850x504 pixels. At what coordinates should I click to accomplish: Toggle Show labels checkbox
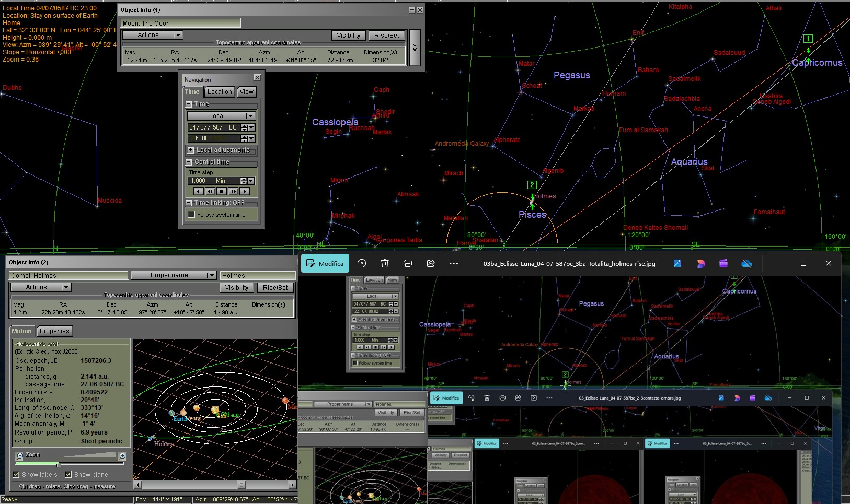point(16,474)
